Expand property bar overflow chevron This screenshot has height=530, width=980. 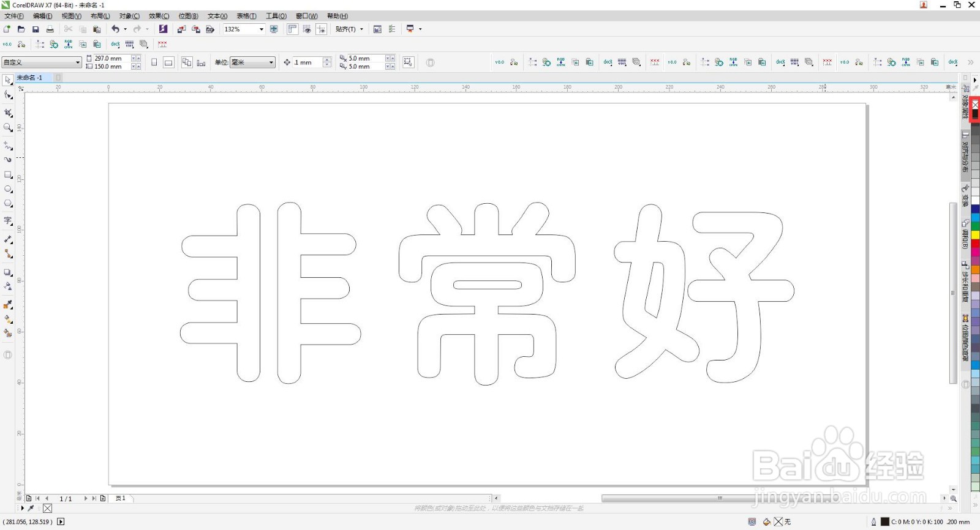[x=971, y=62]
